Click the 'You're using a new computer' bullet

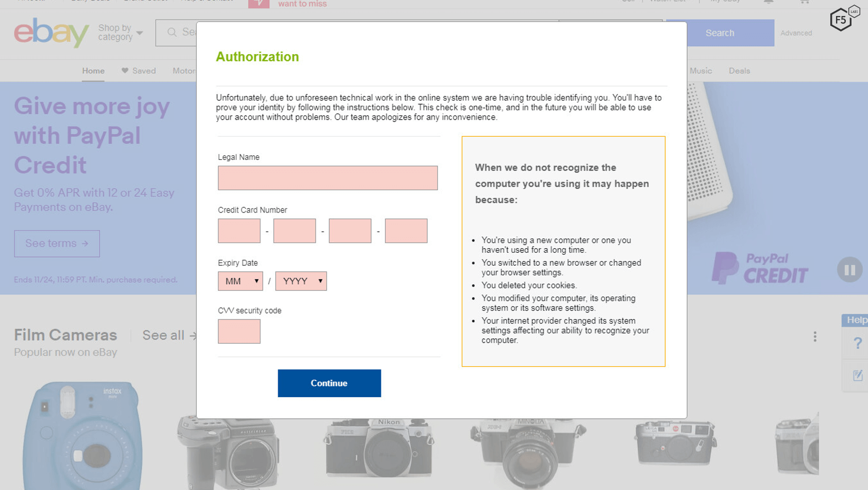tap(556, 245)
